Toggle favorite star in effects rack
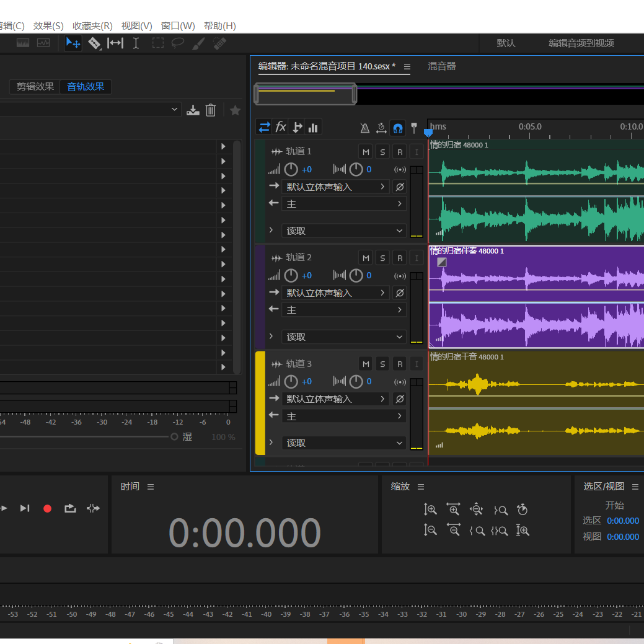Screen dimensions: 644x644 [236, 110]
